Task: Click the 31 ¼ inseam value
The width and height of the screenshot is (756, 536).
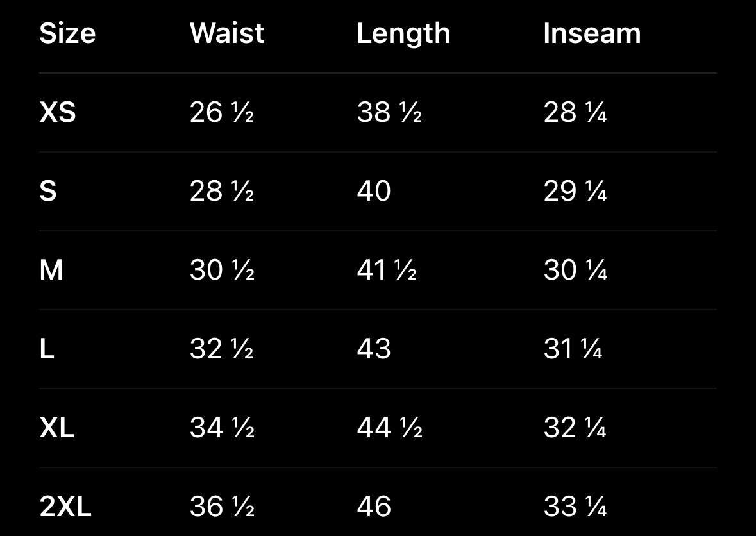Action: pyautogui.click(x=573, y=349)
